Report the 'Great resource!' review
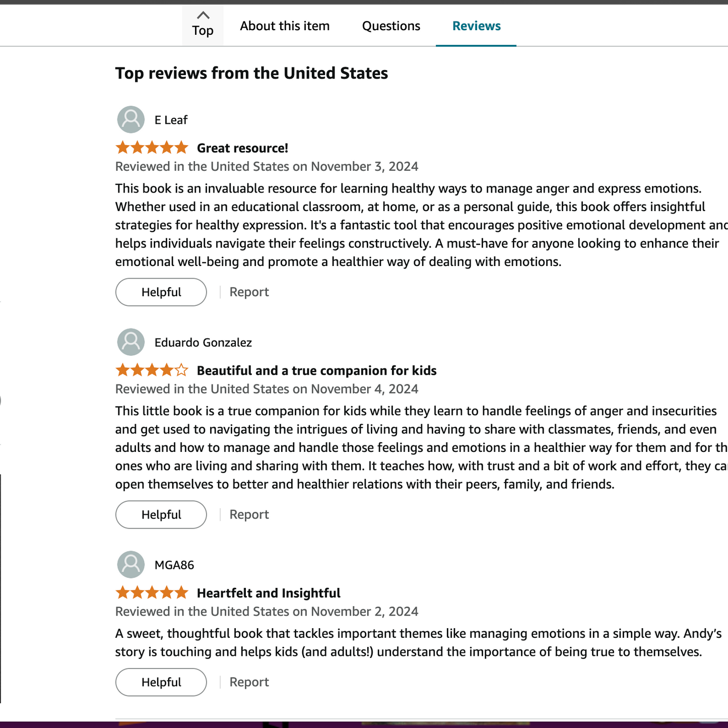The height and width of the screenshot is (728, 728). tap(249, 292)
